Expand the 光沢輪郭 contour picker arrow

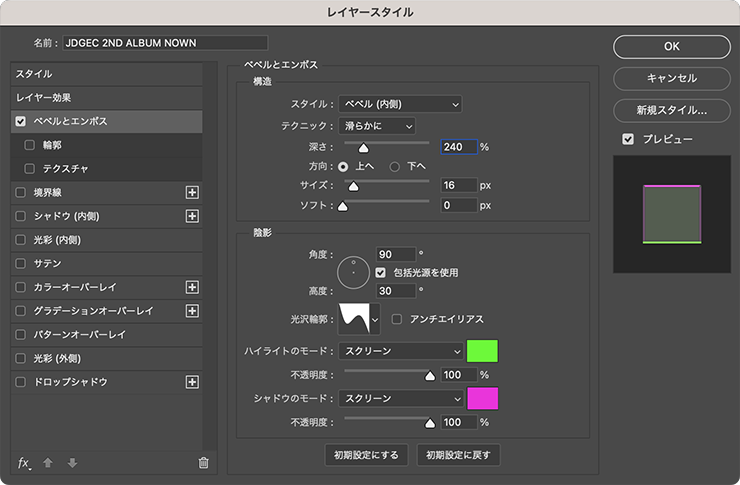click(x=376, y=319)
